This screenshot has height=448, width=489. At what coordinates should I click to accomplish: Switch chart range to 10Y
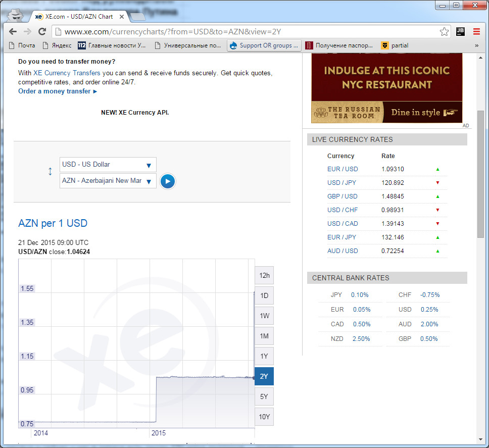click(x=264, y=417)
